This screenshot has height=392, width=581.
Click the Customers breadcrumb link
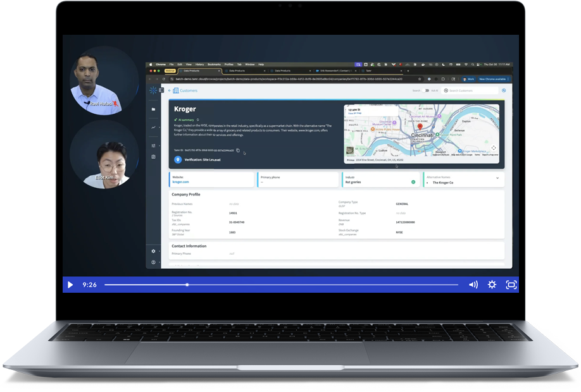189,90
